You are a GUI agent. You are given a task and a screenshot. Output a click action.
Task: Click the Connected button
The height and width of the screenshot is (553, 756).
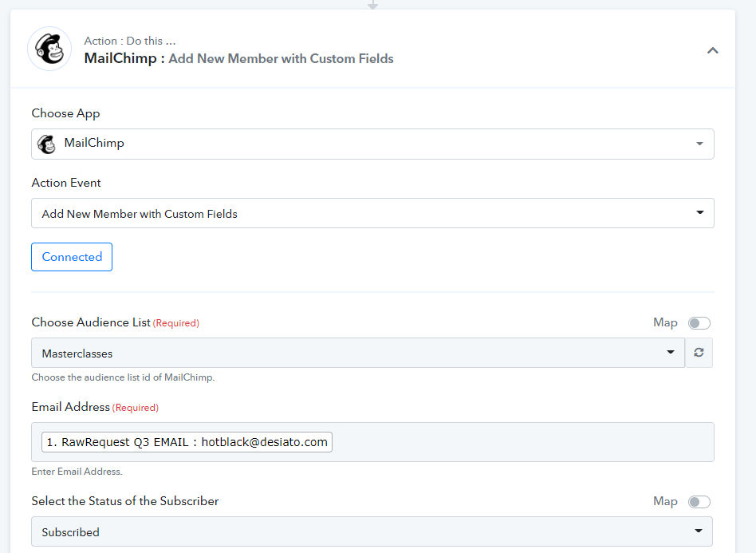click(72, 257)
